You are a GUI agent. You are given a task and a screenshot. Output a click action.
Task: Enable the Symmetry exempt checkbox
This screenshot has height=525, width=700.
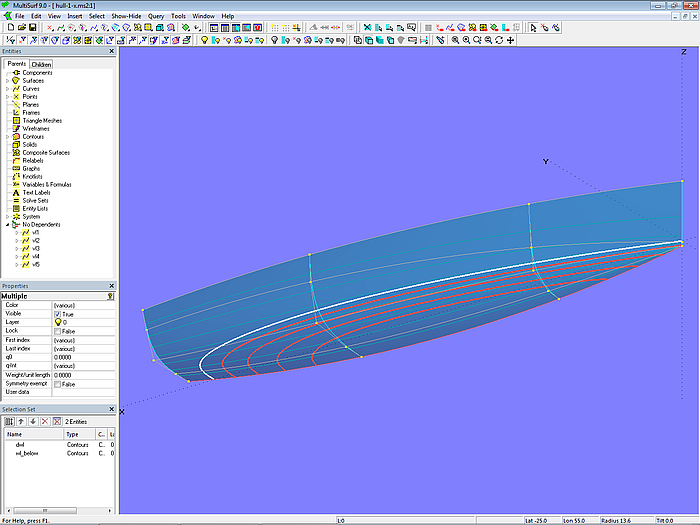57,384
